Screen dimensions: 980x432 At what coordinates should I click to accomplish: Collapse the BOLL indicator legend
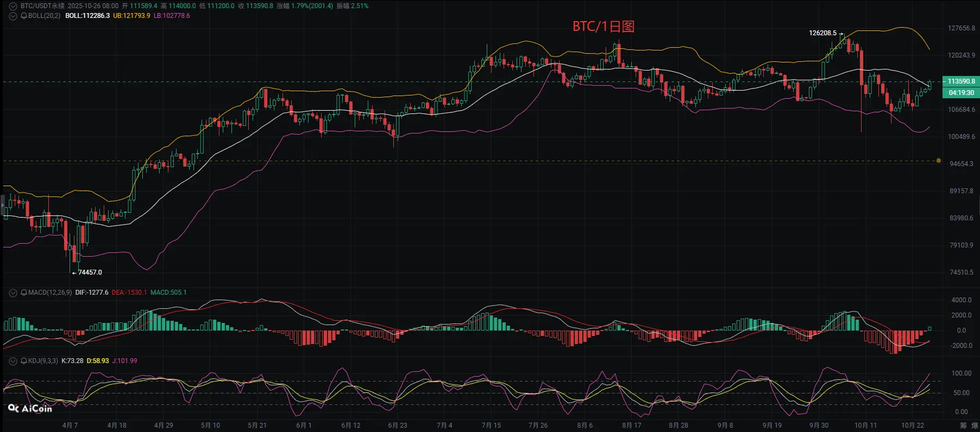13,16
